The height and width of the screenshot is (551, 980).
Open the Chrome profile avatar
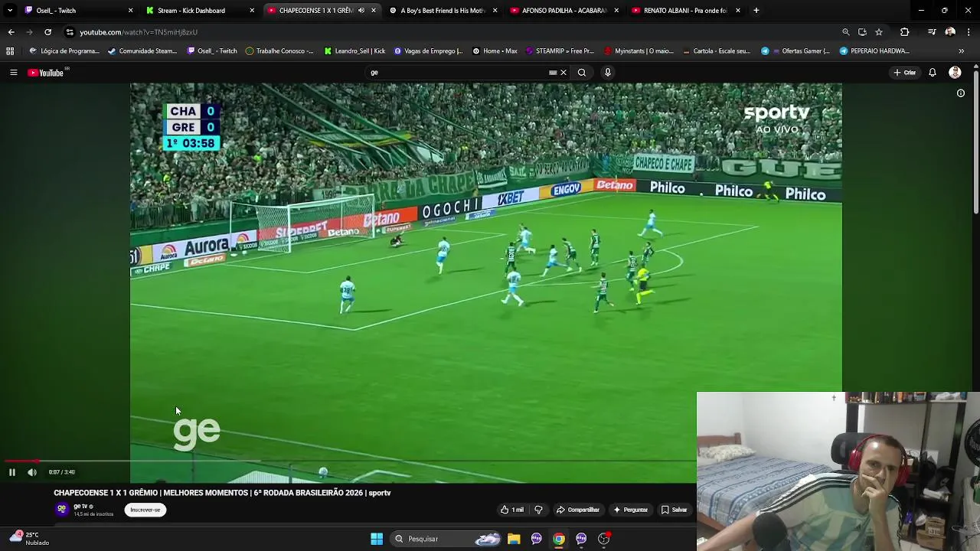point(950,32)
